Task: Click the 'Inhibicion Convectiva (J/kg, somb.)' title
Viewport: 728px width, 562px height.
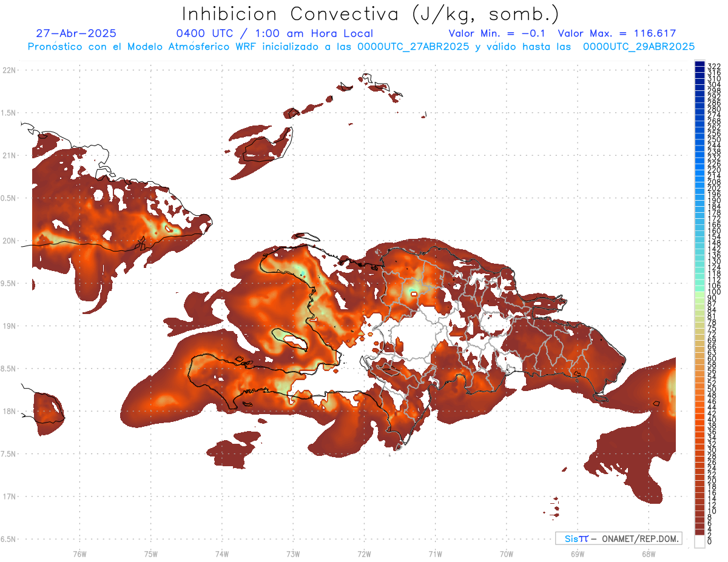Action: 371,14
